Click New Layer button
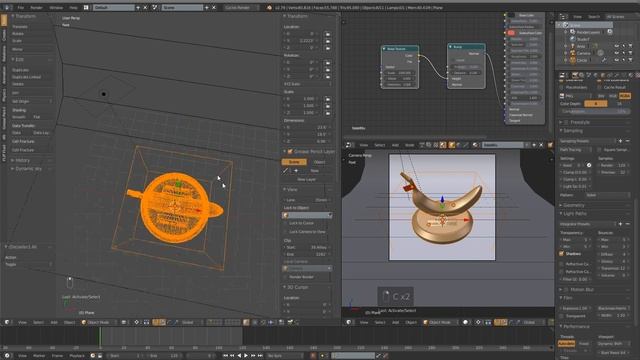 tap(307, 179)
